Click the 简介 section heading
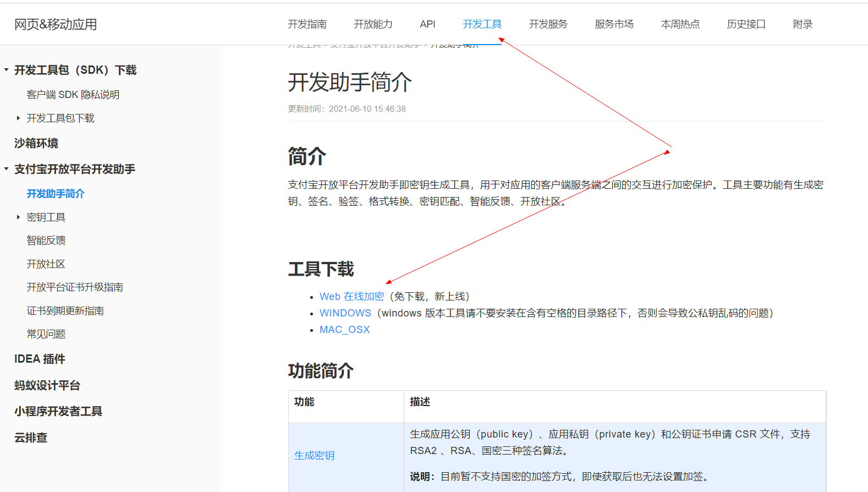868x492 pixels. (307, 156)
